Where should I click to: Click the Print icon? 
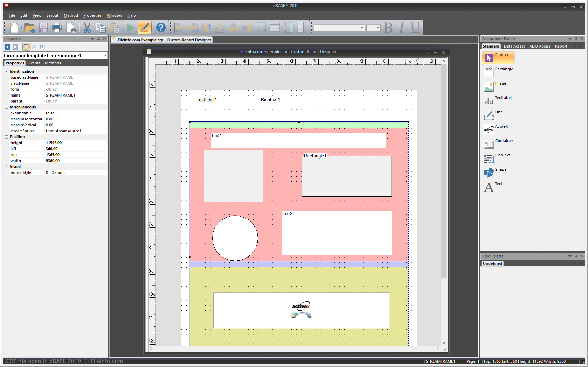click(x=57, y=27)
